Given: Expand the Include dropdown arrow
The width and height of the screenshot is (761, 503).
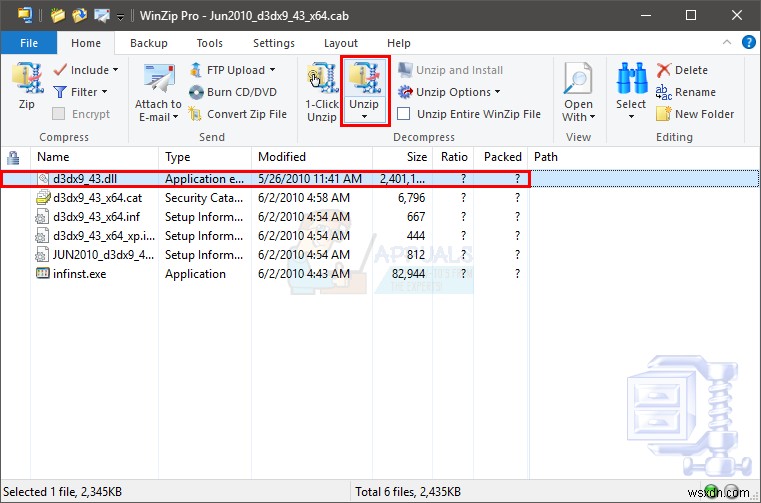Looking at the screenshot, I should point(116,70).
